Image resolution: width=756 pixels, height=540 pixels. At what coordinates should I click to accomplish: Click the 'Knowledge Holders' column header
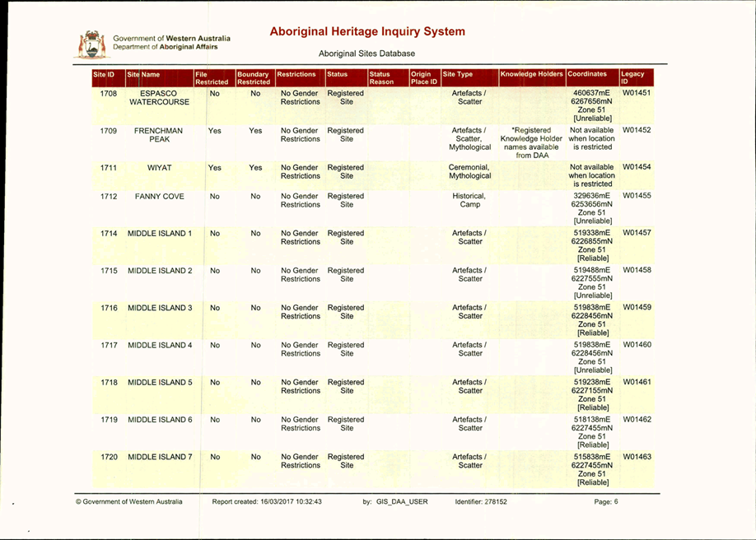coord(532,78)
